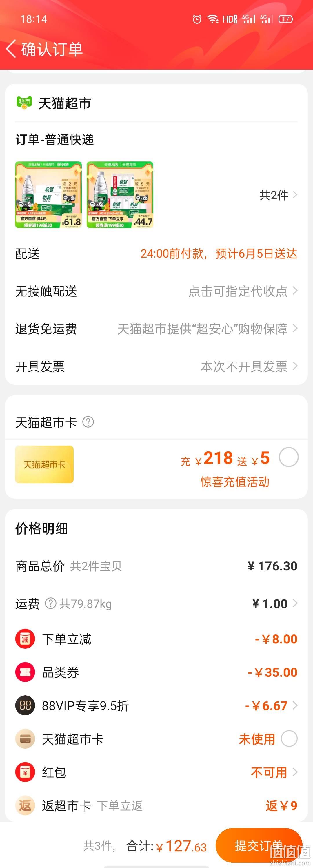Tap the 红包 red envelope icon
Screen dimensions: 313x868
click(x=25, y=772)
